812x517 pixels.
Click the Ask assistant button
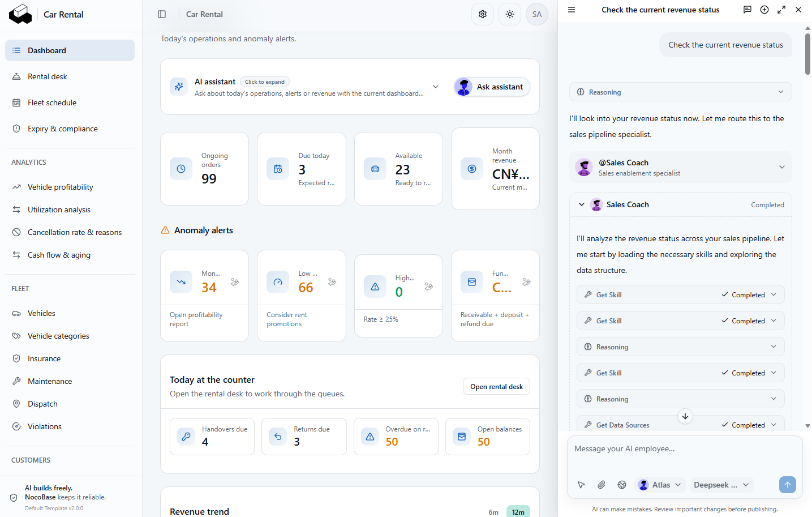492,87
